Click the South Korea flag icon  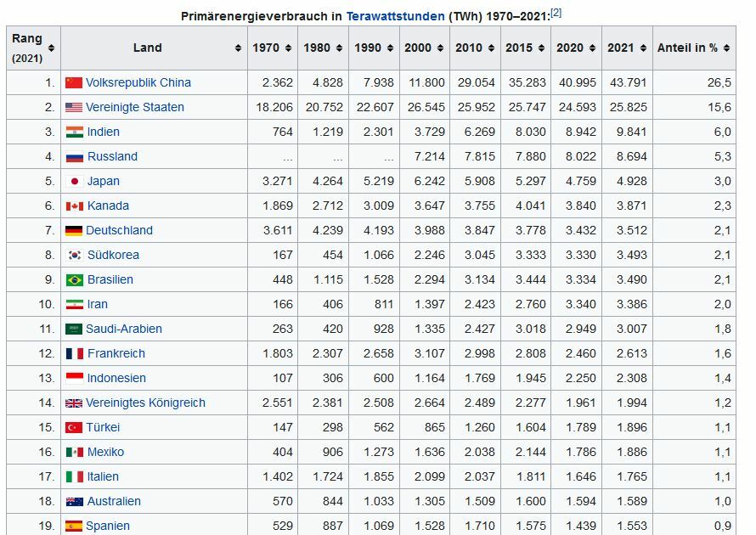pos(75,255)
